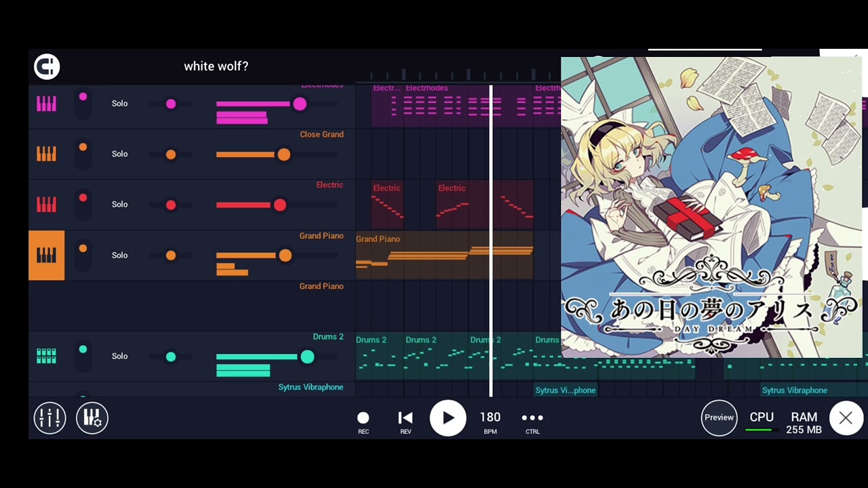Click the empty Grand Piano track label
Screen dimensions: 868x488
[x=321, y=286]
